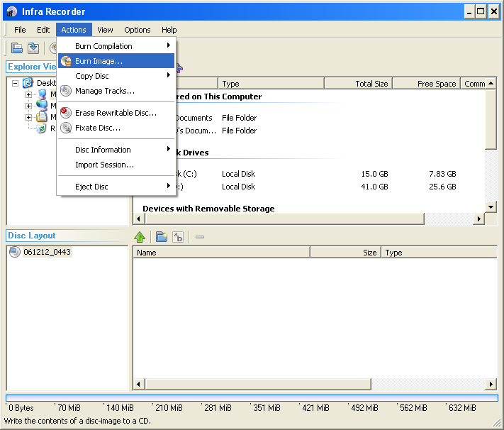Viewport: 504px width, 430px height.
Task: Explorer list vertical scroll down arrow
Action: pos(491,207)
